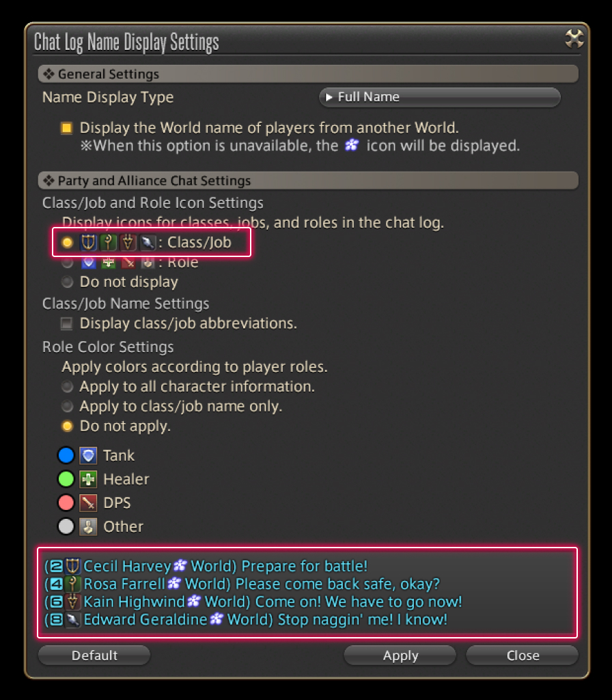This screenshot has height=700, width=612.
Task: Click Cecil Harvey's paladin job icon
Action: click(x=72, y=566)
